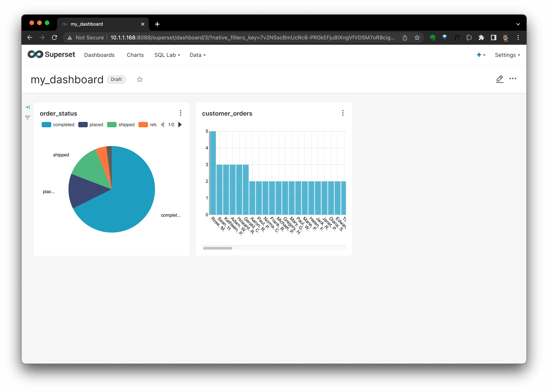
Task: Toggle the placed legend series
Action: pos(91,125)
